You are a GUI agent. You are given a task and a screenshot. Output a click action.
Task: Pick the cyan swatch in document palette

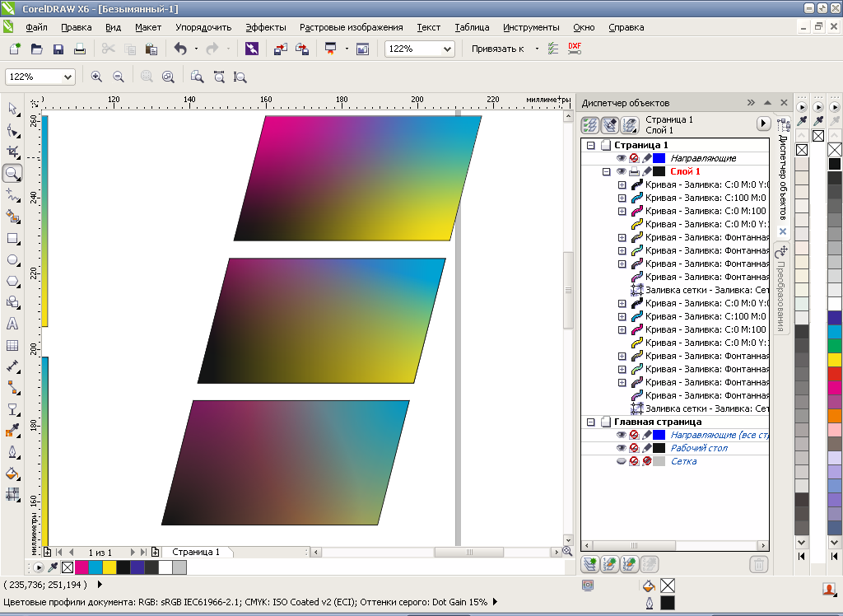pyautogui.click(x=95, y=567)
